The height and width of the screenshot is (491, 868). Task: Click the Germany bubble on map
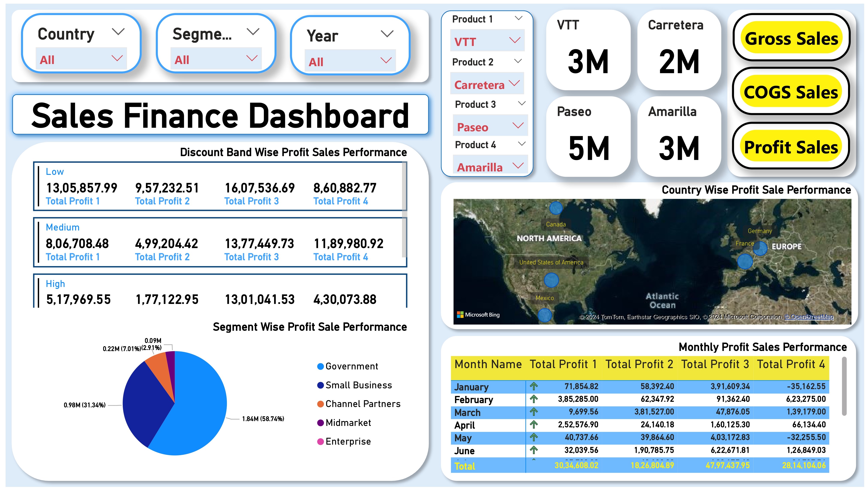pyautogui.click(x=760, y=249)
